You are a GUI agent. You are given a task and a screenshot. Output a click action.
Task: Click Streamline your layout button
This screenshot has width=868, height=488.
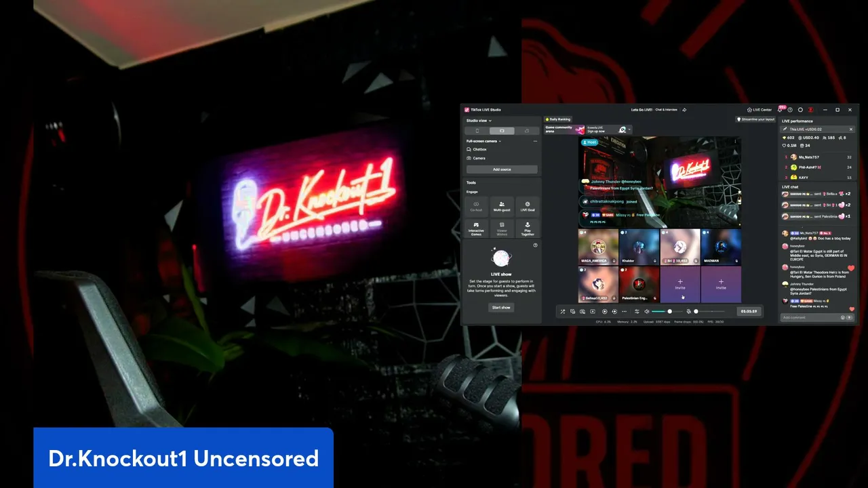click(755, 119)
